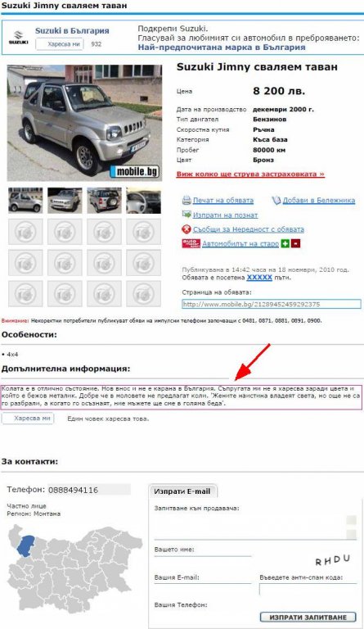Focus the anti-spam code input field

tap(308, 589)
